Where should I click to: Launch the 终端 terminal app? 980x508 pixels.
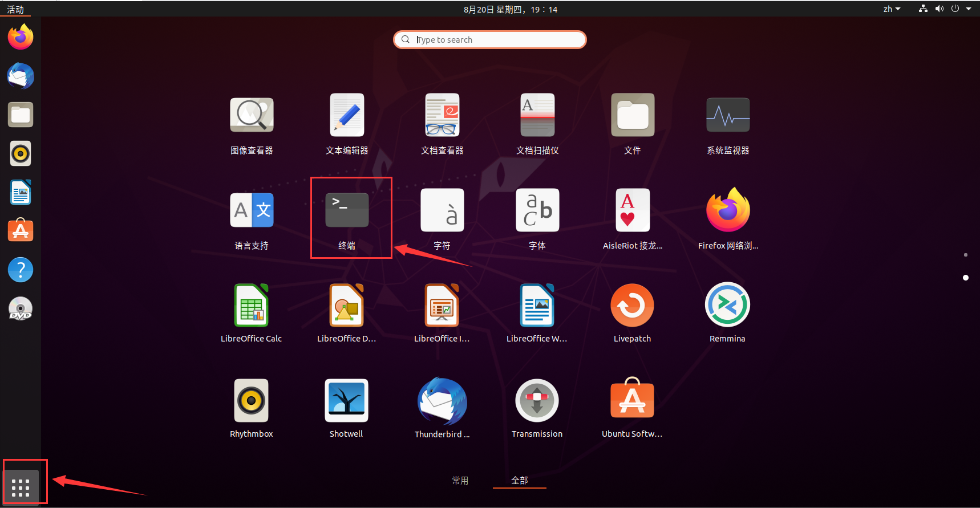pos(347,210)
